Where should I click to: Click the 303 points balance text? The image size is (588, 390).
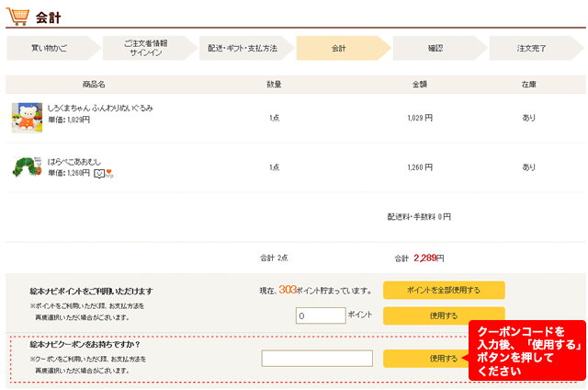tap(288, 290)
